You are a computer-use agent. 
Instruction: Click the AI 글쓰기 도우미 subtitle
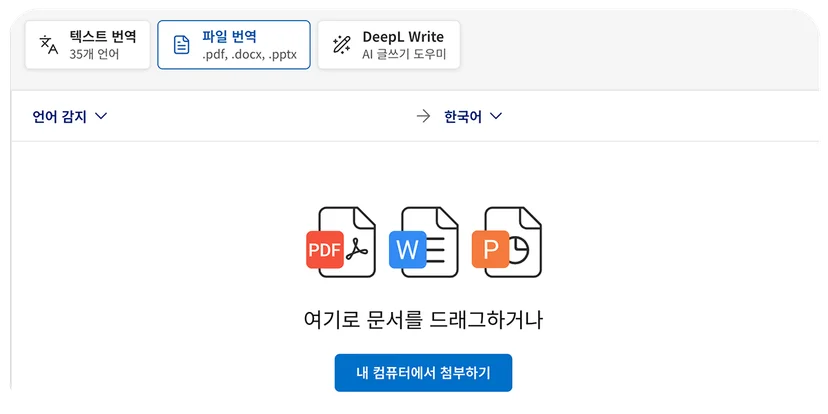point(404,54)
